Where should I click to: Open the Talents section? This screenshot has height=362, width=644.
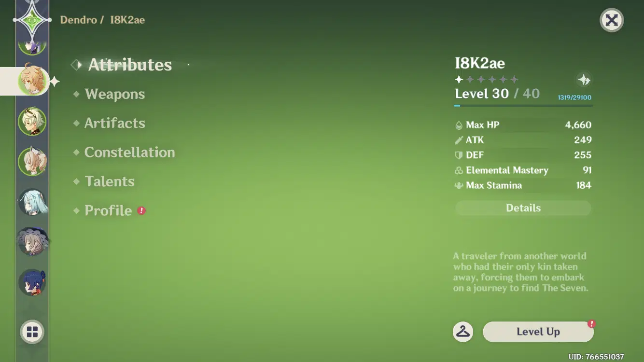pyautogui.click(x=110, y=181)
